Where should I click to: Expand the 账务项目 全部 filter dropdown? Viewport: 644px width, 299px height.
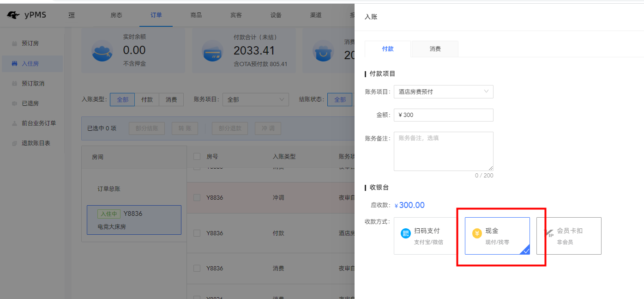[256, 99]
